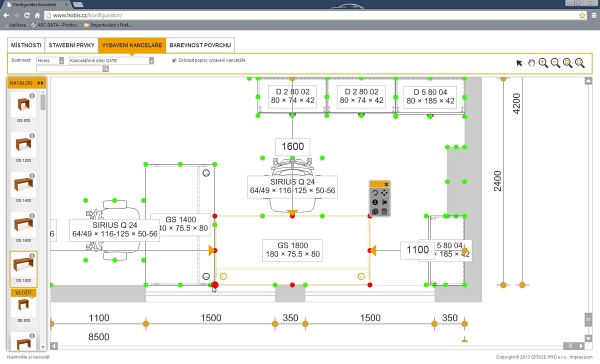
Task: Click the Konfigurátor kanceláře browser tab
Action: [36, 4]
